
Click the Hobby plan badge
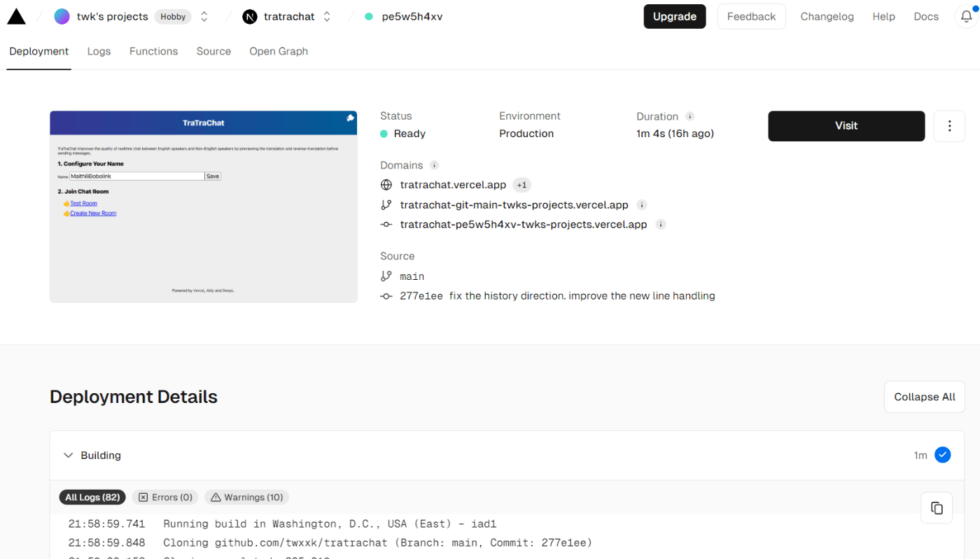pos(173,17)
